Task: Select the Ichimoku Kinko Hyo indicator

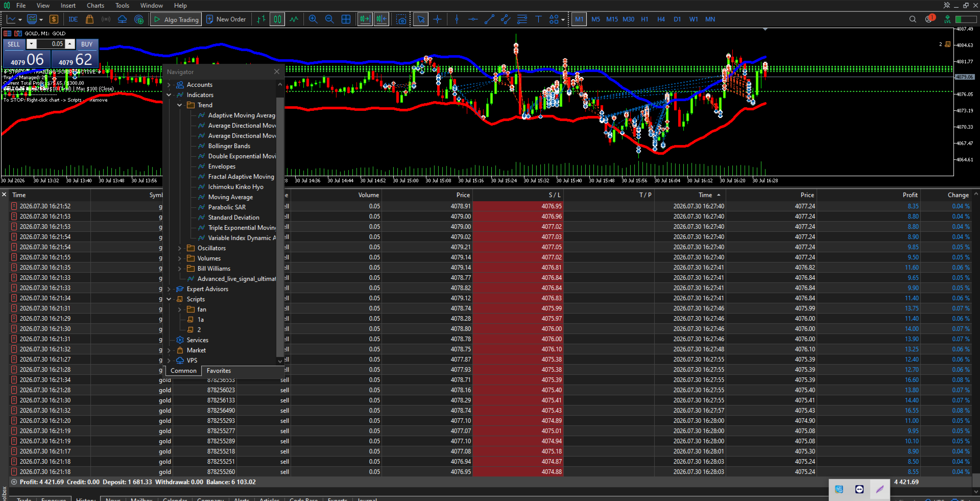Action: [x=235, y=187]
